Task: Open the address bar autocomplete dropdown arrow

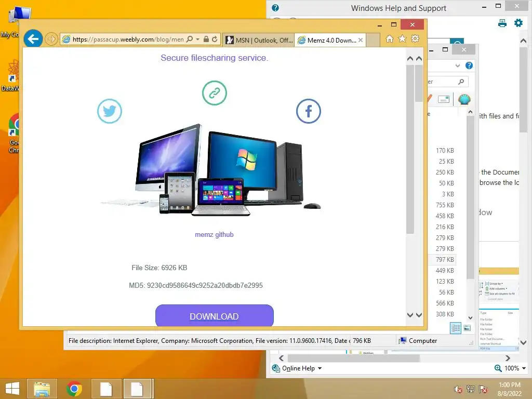Action: (197, 39)
